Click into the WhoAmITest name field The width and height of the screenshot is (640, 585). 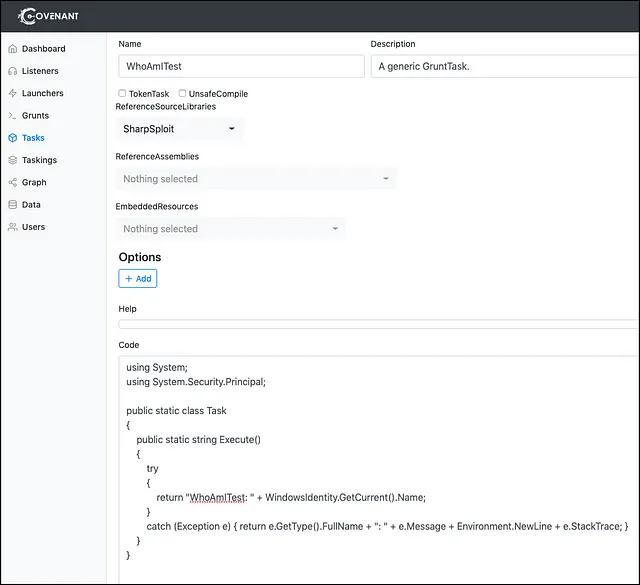(241, 66)
